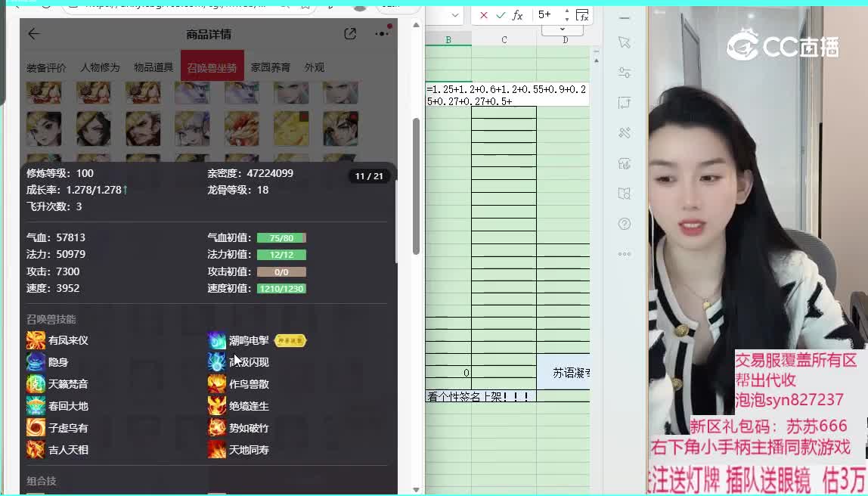
Task: Collapse the WPS side panel using the dash icon
Action: click(625, 18)
